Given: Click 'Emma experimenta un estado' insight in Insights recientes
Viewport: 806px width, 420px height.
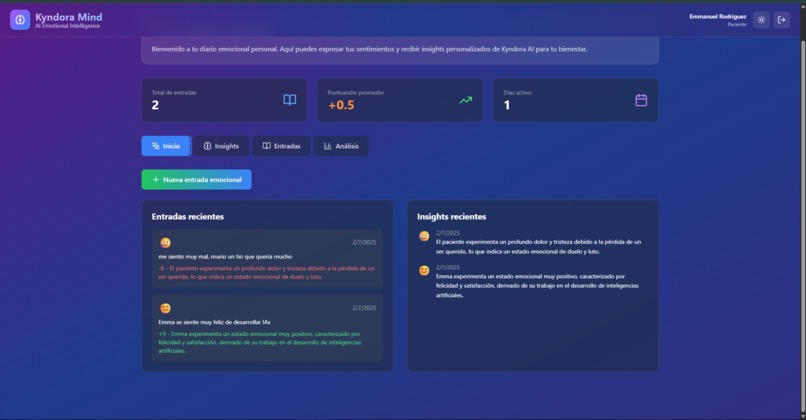Looking at the screenshot, I should [x=537, y=286].
